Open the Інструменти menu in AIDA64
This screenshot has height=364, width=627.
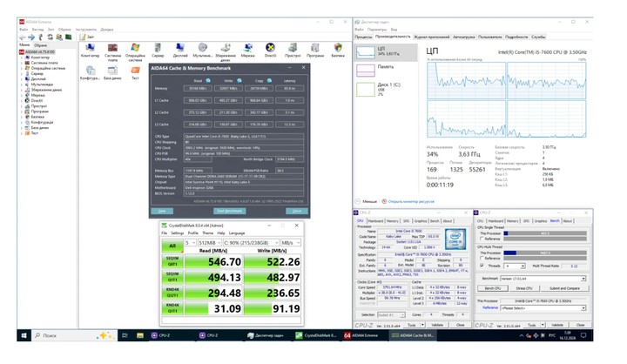pos(86,30)
